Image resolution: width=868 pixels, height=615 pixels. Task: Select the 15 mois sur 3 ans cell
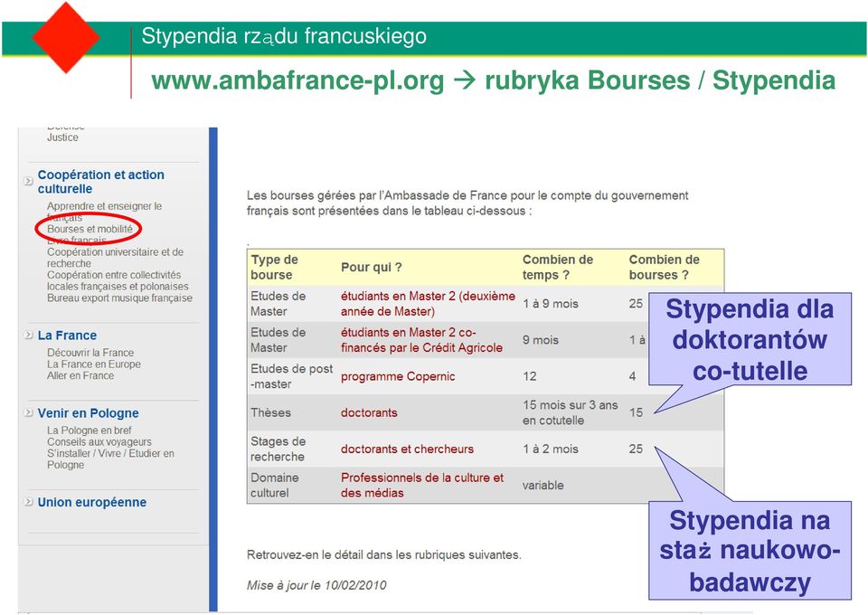coord(571,412)
